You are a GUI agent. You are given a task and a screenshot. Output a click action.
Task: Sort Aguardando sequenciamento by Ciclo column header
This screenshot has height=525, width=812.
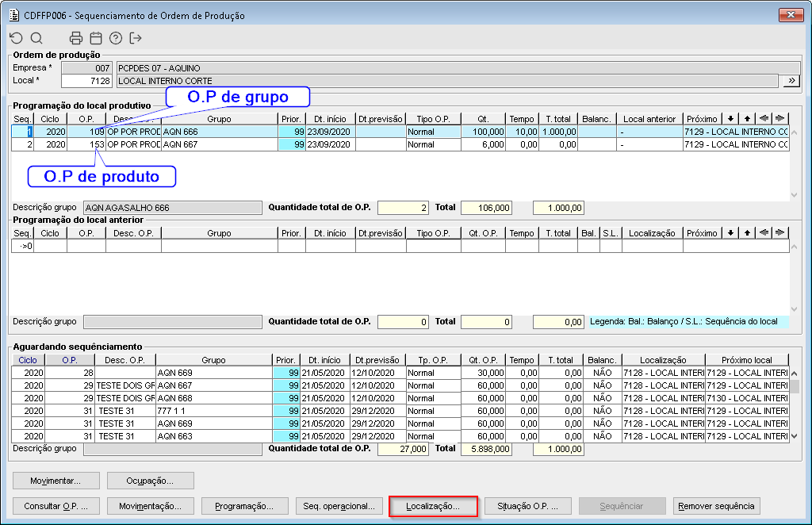click(x=28, y=360)
